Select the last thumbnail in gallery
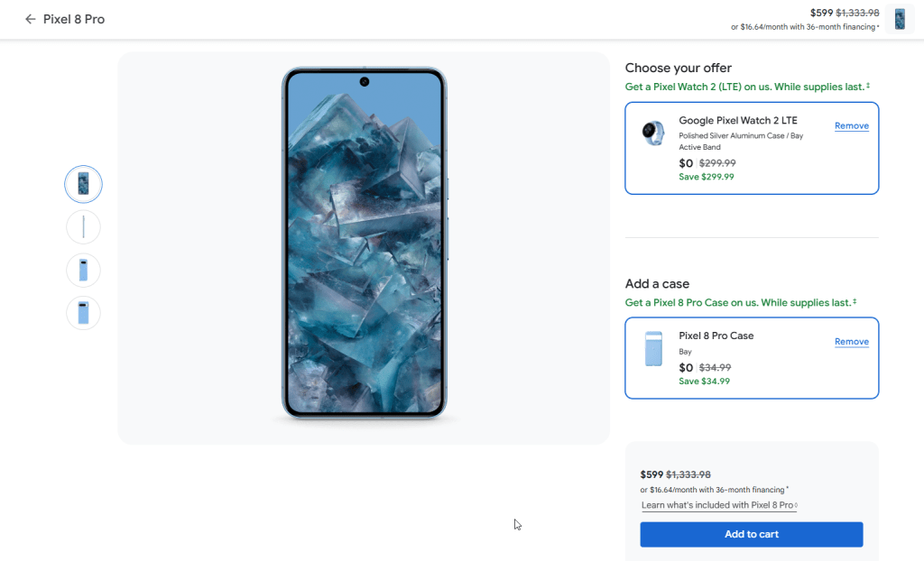This screenshot has height=561, width=924. [x=83, y=313]
